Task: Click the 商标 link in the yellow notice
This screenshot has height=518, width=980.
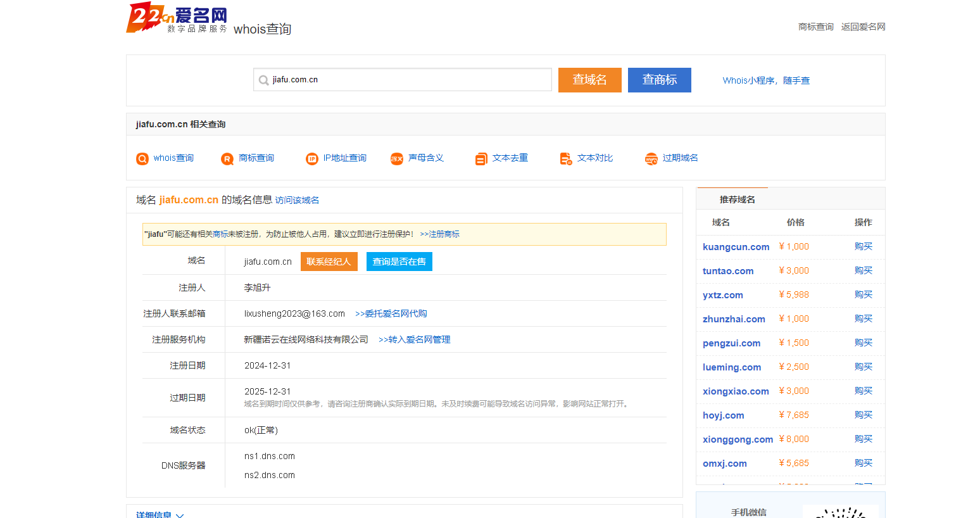Action: coord(220,234)
